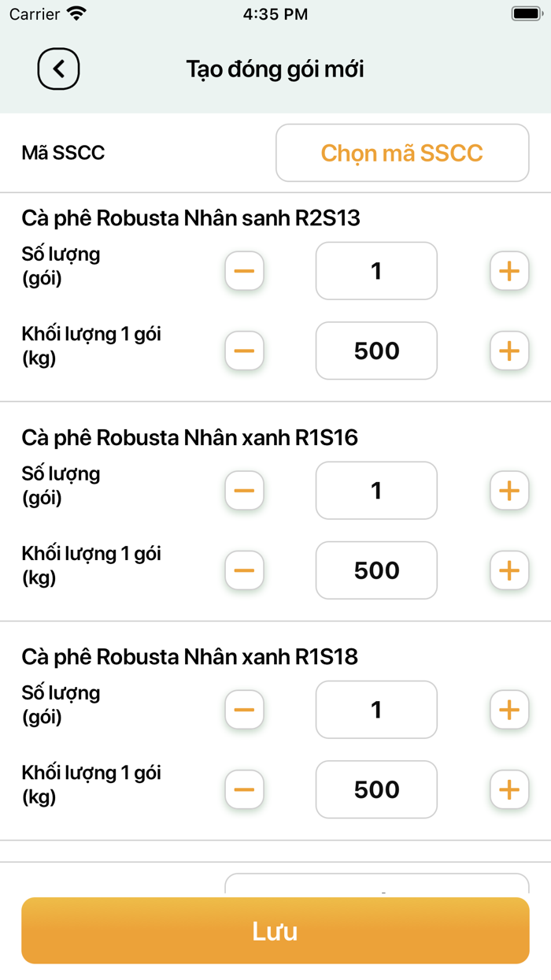This screenshot has width=551, height=980.
Task: Decrease package weight for R1S18 coffee
Action: [244, 789]
